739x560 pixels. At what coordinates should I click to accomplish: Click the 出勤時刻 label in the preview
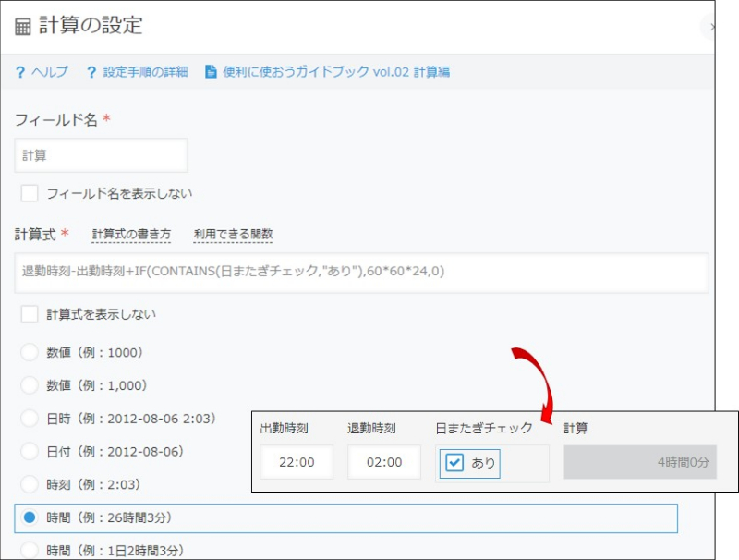point(285,428)
